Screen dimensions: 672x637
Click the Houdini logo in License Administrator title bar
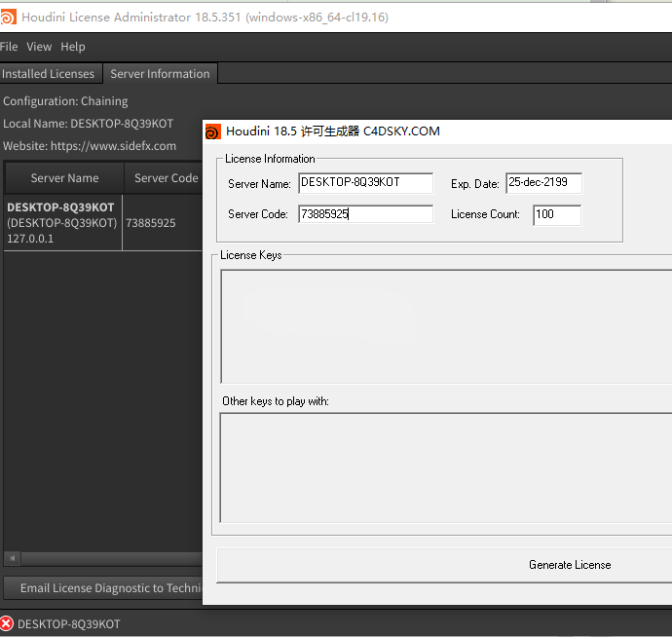(8, 18)
